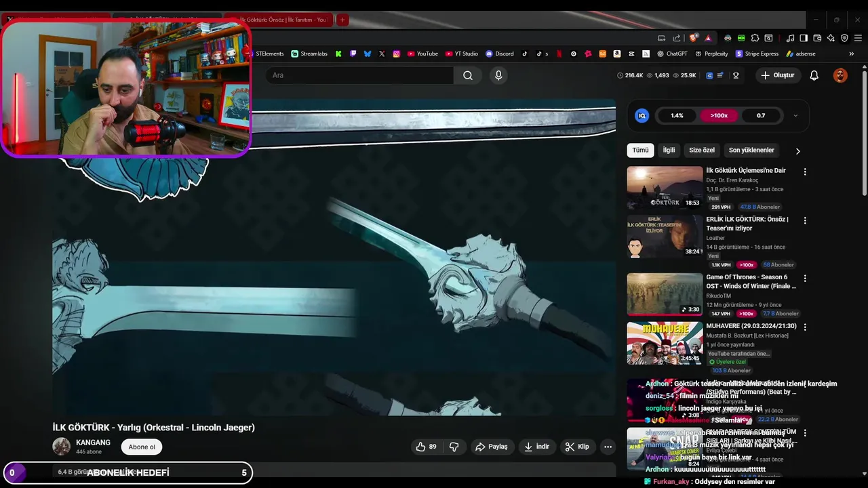
Task: Open the Discord bookmark
Action: (x=500, y=54)
